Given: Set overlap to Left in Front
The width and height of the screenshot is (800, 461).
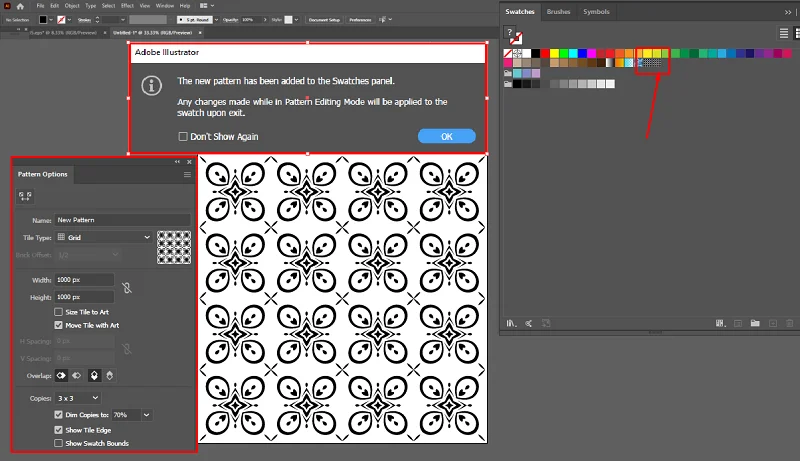Looking at the screenshot, I should coord(61,375).
